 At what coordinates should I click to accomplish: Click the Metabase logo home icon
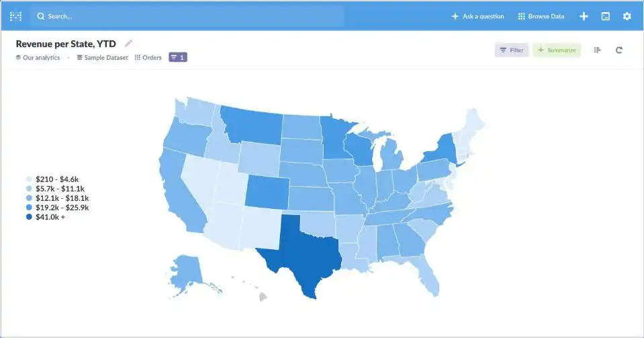[15, 16]
